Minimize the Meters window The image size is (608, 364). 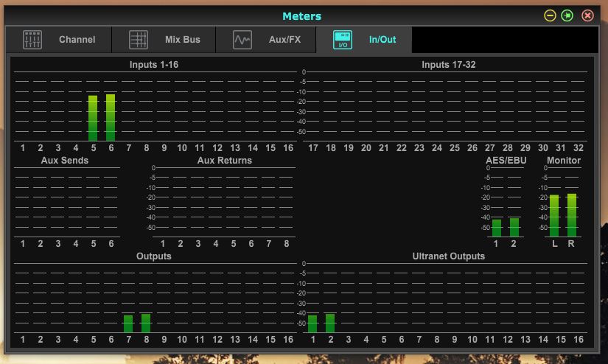click(550, 15)
